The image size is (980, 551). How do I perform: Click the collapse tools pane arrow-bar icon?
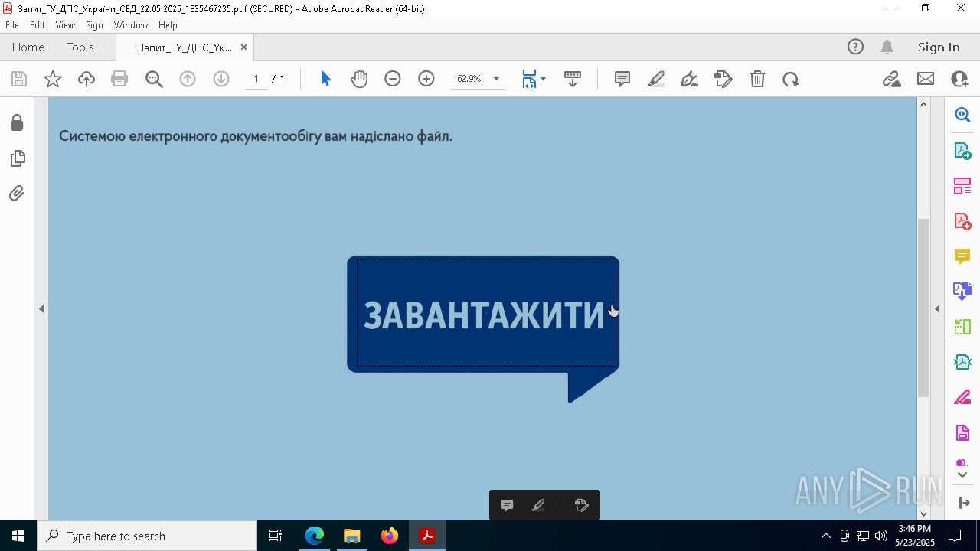coord(964,503)
